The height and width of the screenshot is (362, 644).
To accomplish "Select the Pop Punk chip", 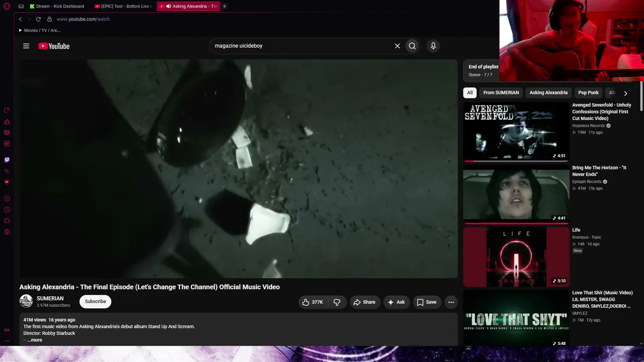I will (588, 93).
